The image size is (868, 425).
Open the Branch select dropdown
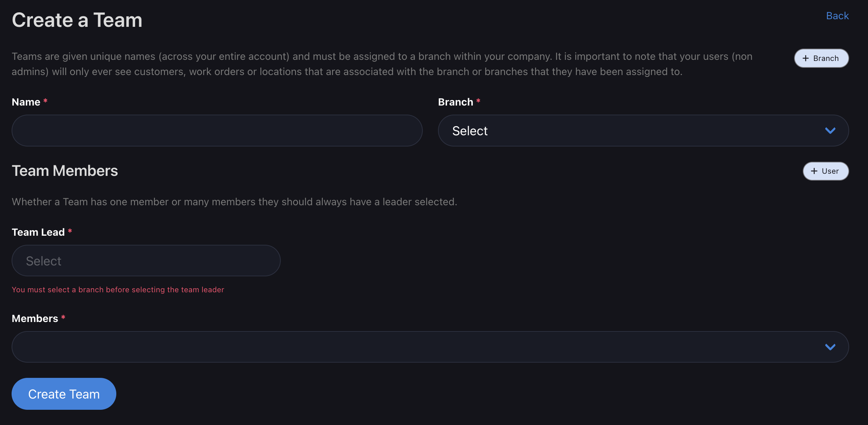643,131
